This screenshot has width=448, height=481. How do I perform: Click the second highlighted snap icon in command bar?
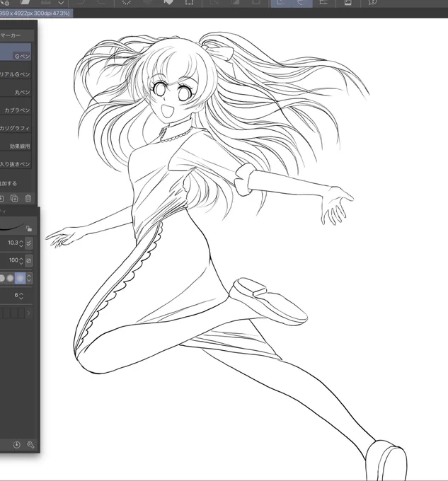pyautogui.click(x=302, y=2)
